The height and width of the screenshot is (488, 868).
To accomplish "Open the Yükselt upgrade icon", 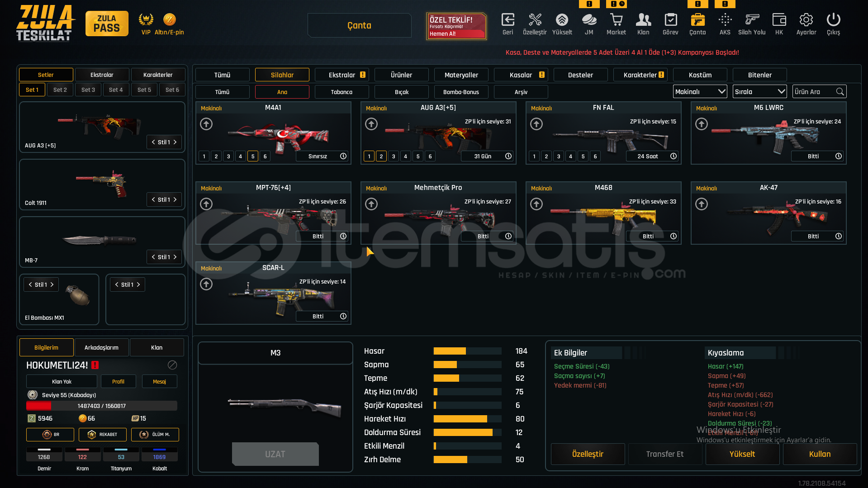I will point(562,20).
